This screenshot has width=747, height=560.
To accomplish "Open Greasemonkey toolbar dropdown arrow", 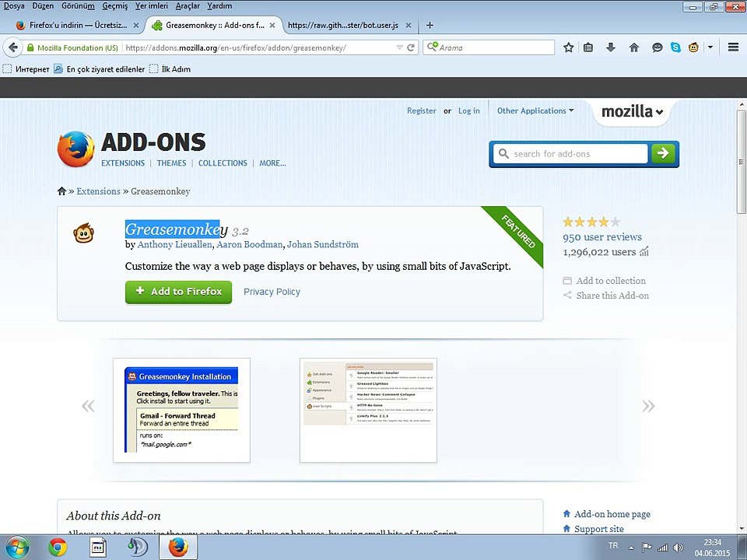I will pos(710,47).
